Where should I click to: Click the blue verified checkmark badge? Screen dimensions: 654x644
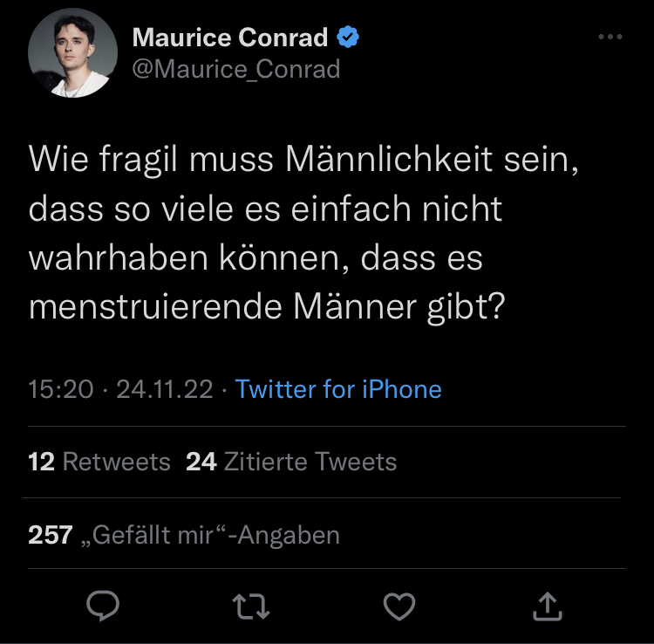tap(349, 38)
